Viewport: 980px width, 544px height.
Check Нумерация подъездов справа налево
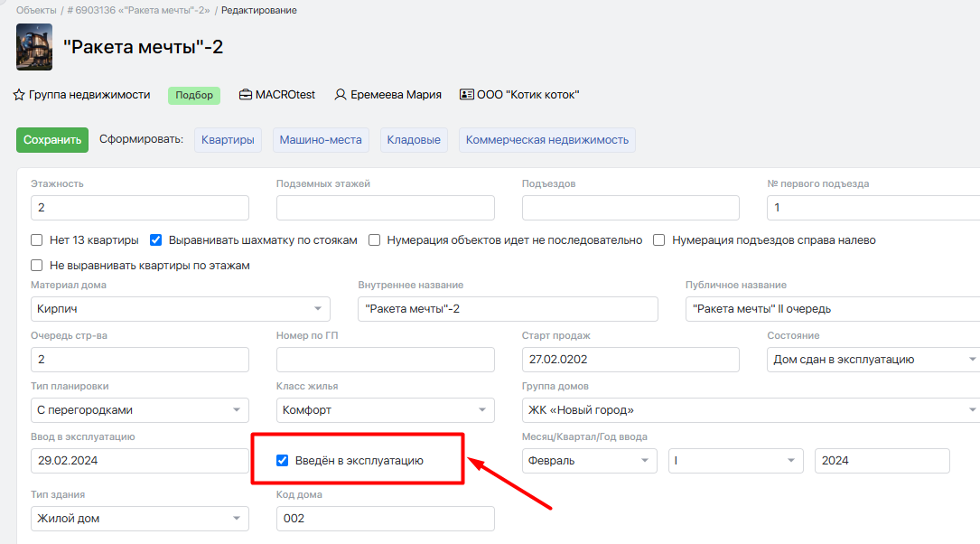click(x=659, y=240)
